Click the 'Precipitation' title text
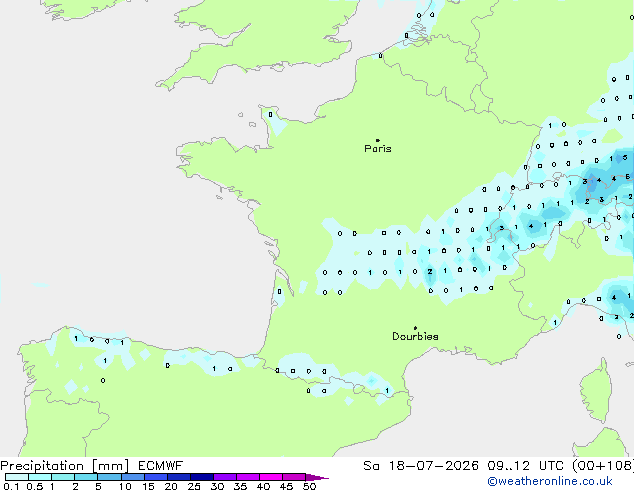The image size is (634, 490). coord(42,466)
